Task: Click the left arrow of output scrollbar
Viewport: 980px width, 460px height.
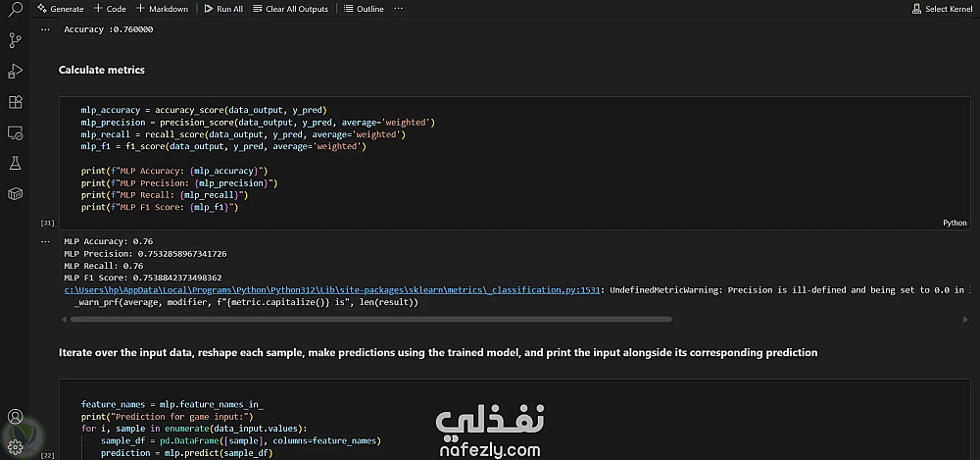Action: [x=63, y=319]
